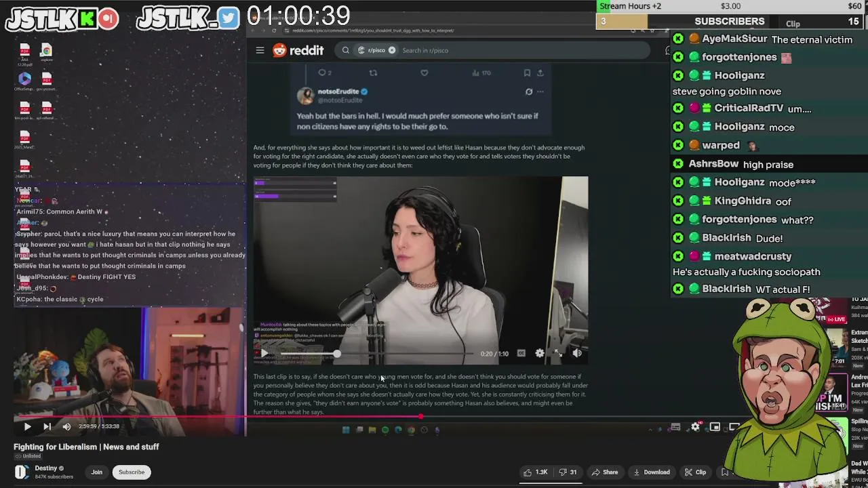Click the Reddit search magnifier icon
The height and width of the screenshot is (488, 868).
click(346, 50)
